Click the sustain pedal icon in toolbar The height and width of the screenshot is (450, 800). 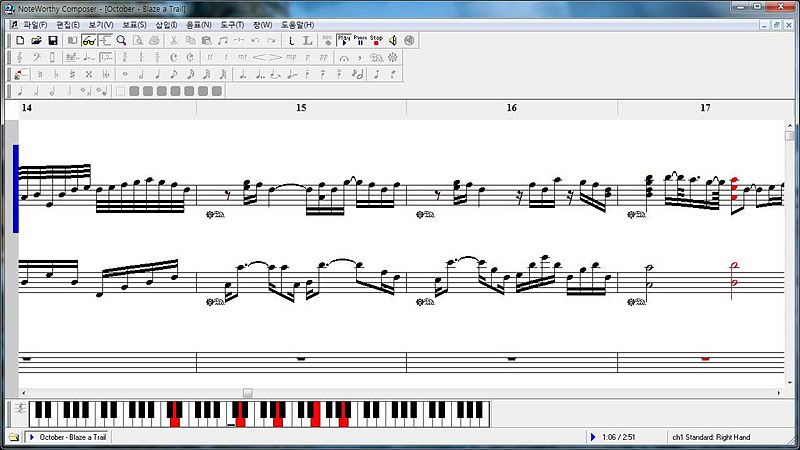pyautogui.click(x=377, y=57)
